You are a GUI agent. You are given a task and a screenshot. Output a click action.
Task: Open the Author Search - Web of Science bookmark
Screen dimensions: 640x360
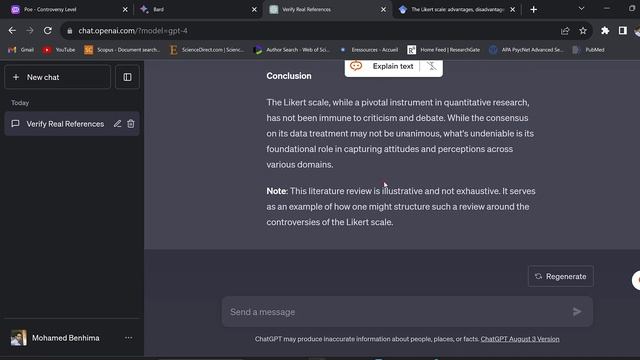point(291,50)
